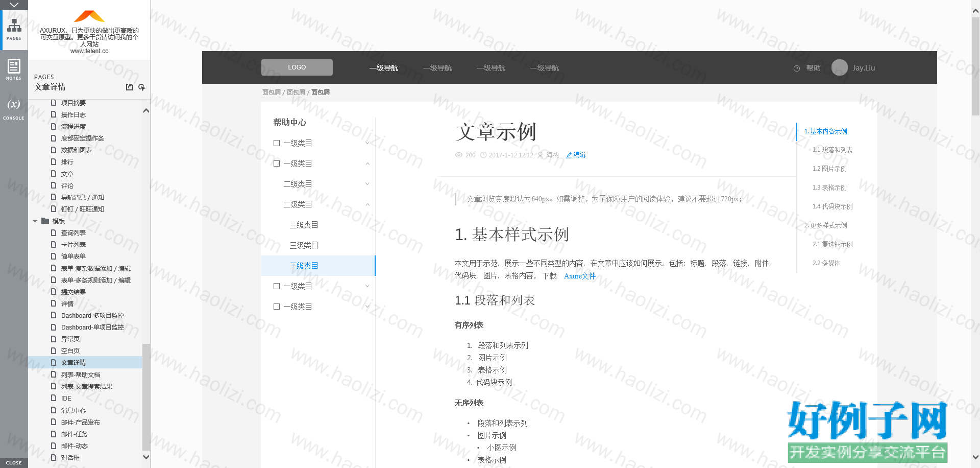This screenshot has height=468, width=980.
Task: Open the 简单表单 page
Action: coord(73,256)
